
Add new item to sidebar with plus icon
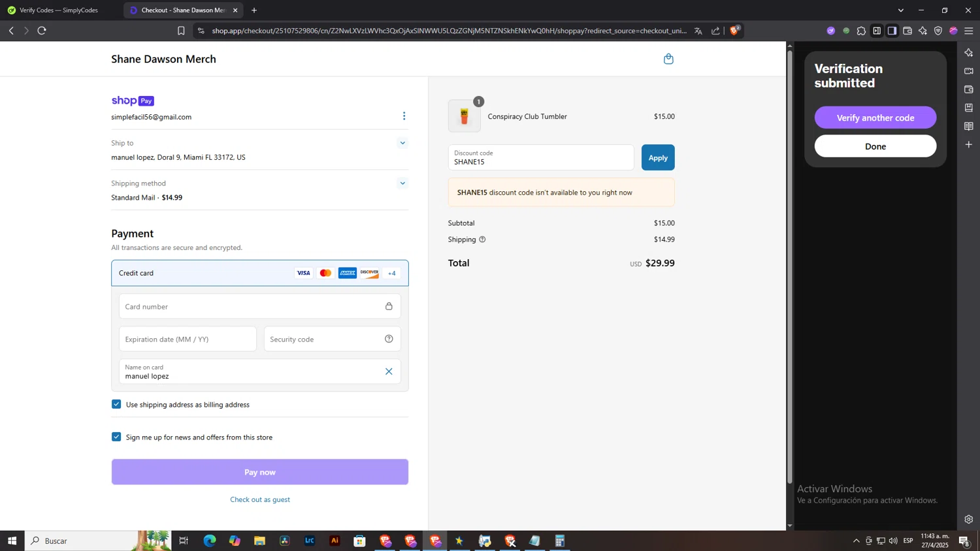tap(969, 144)
